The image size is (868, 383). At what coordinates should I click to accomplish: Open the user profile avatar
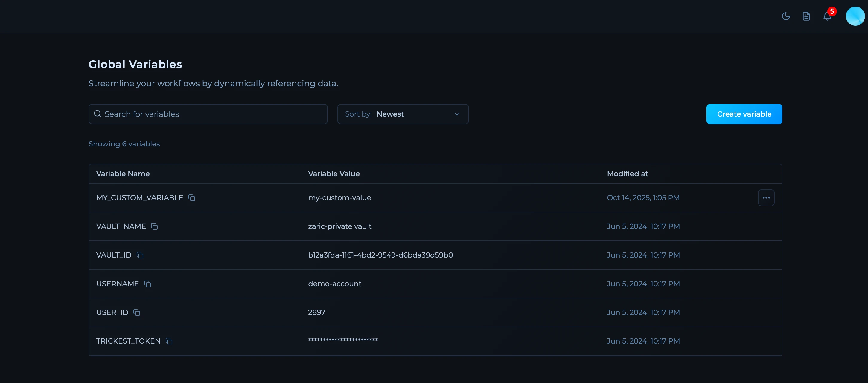855,16
